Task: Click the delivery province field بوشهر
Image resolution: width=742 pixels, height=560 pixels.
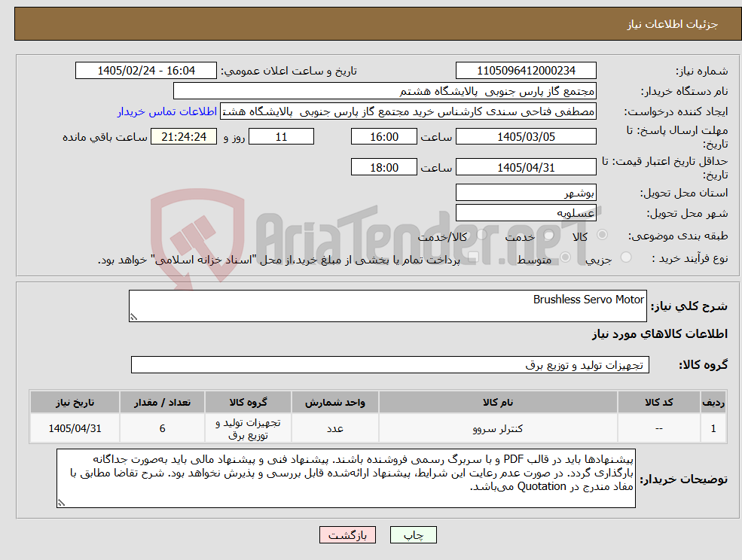Action: (x=526, y=193)
